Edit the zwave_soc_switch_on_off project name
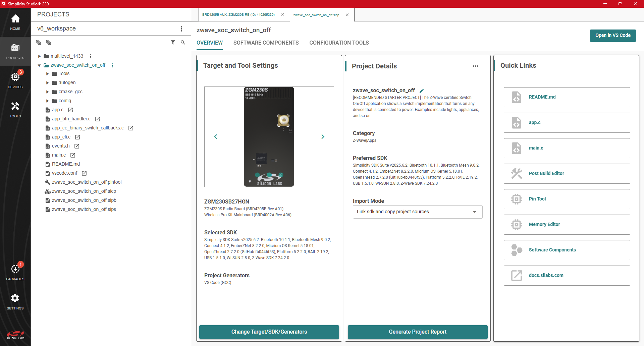Image resolution: width=644 pixels, height=346 pixels. click(x=422, y=91)
